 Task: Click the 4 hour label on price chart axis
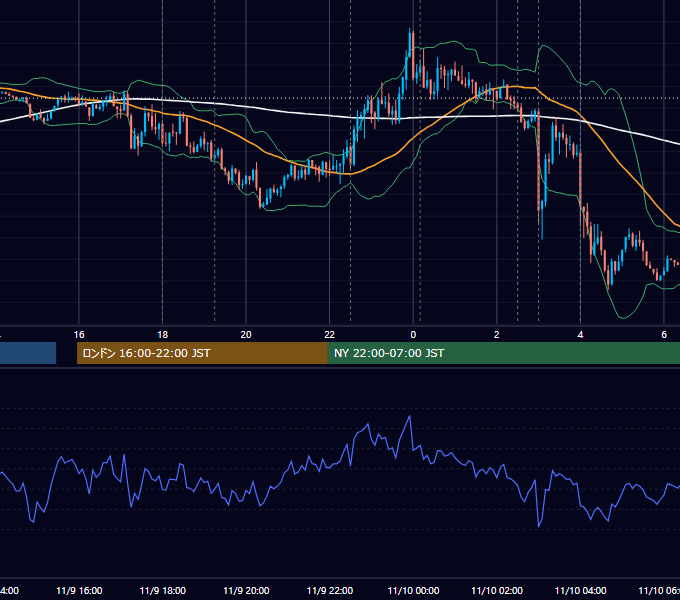tap(580, 335)
